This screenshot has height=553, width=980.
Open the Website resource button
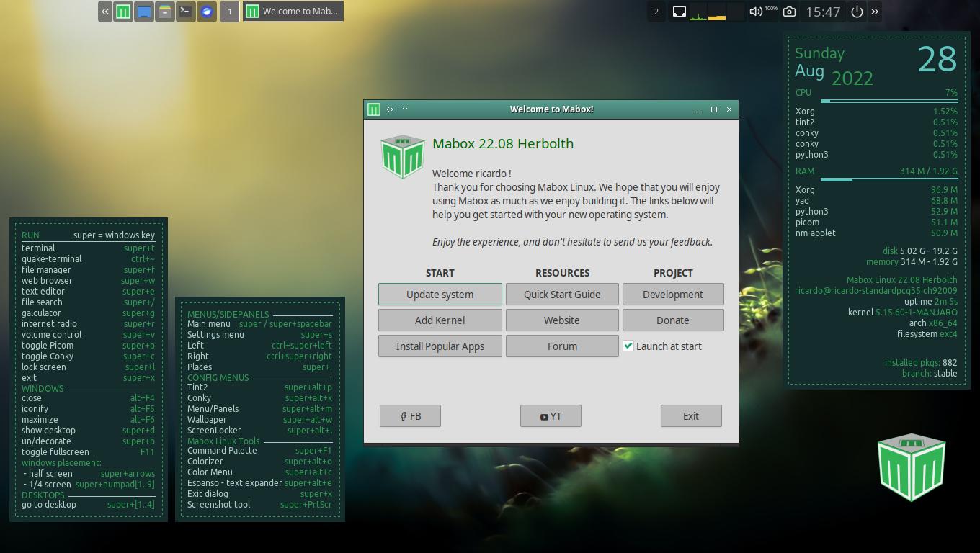coord(562,320)
